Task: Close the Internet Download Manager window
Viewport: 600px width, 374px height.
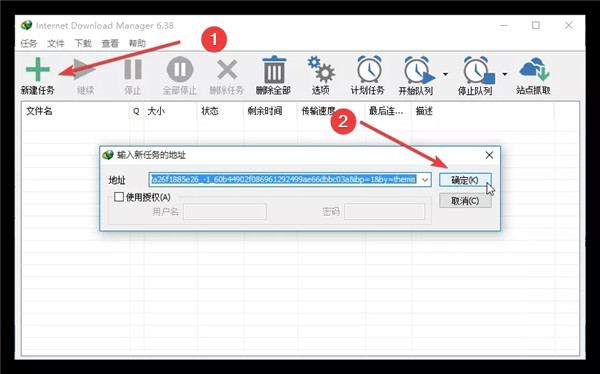Action: point(569,25)
